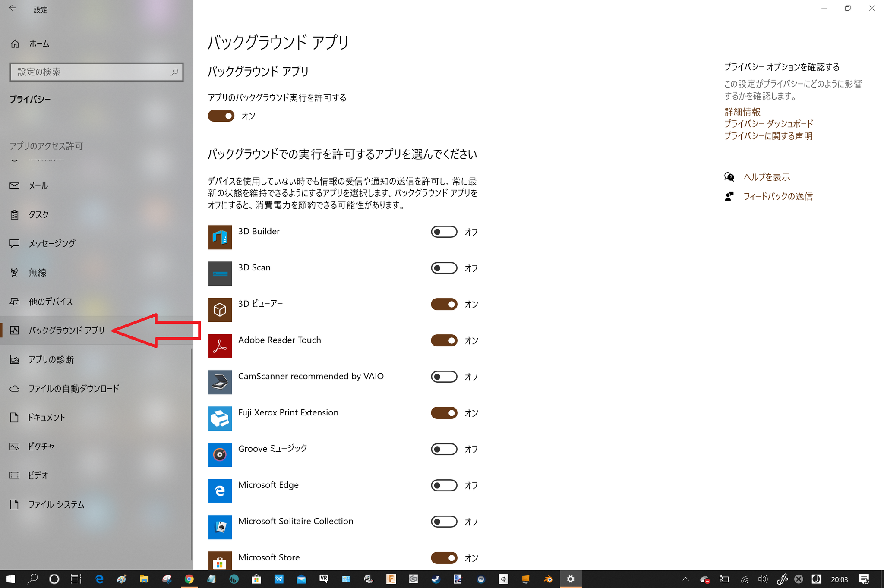Click the Adobe Reader Touch icon

220,346
